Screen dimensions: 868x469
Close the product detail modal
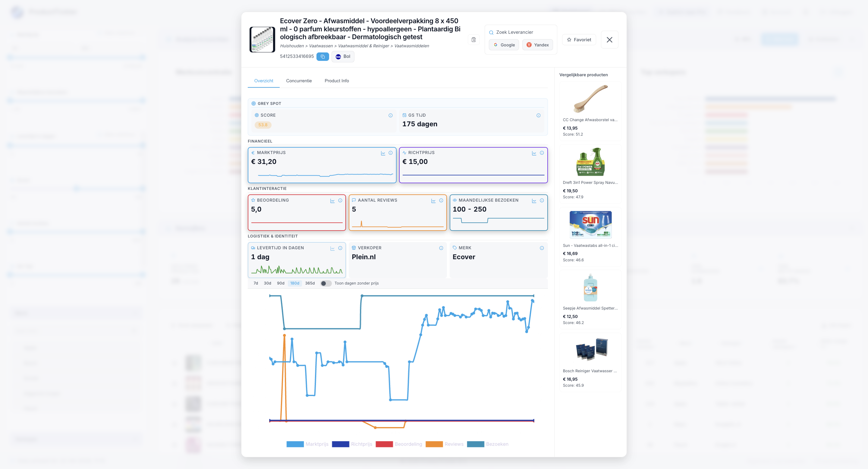[x=609, y=40]
